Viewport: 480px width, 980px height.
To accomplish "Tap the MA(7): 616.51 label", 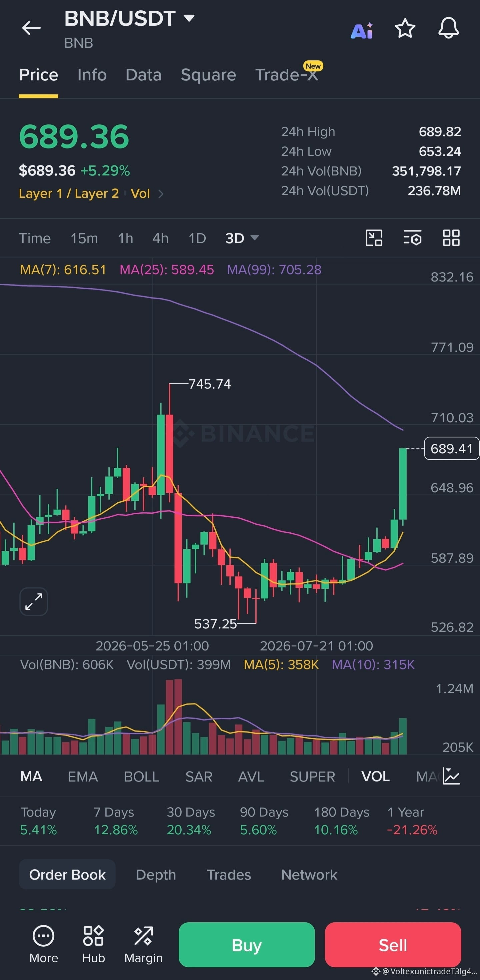I will tap(63, 270).
